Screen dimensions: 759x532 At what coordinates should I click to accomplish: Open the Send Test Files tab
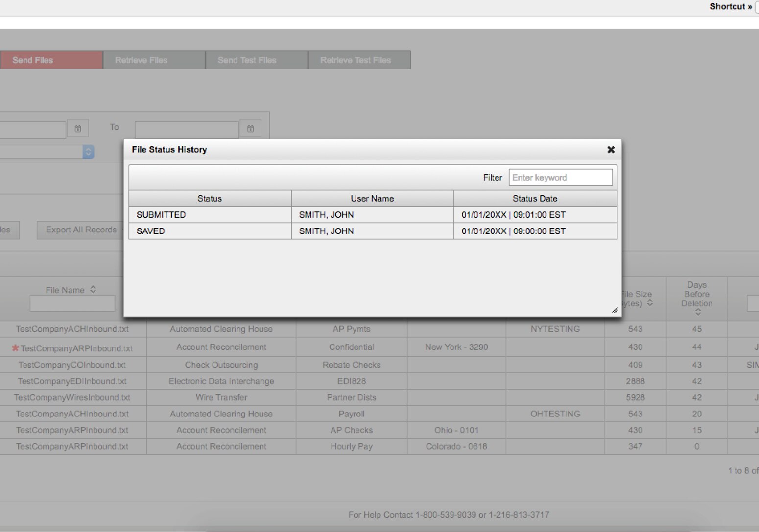[x=247, y=60]
